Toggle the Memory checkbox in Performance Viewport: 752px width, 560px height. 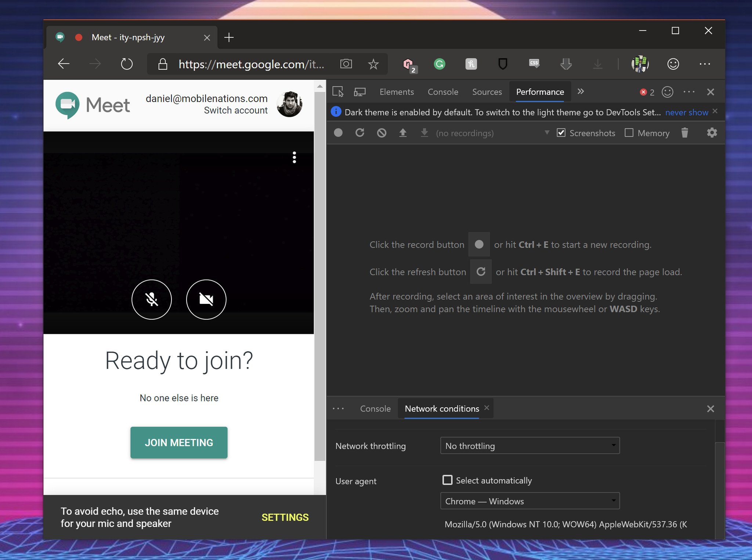point(628,132)
